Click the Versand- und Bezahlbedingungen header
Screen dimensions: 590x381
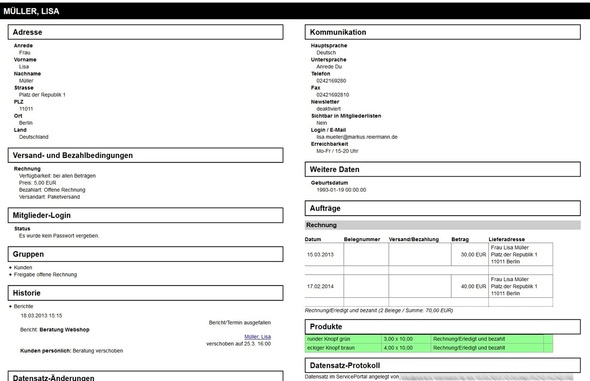145,155
